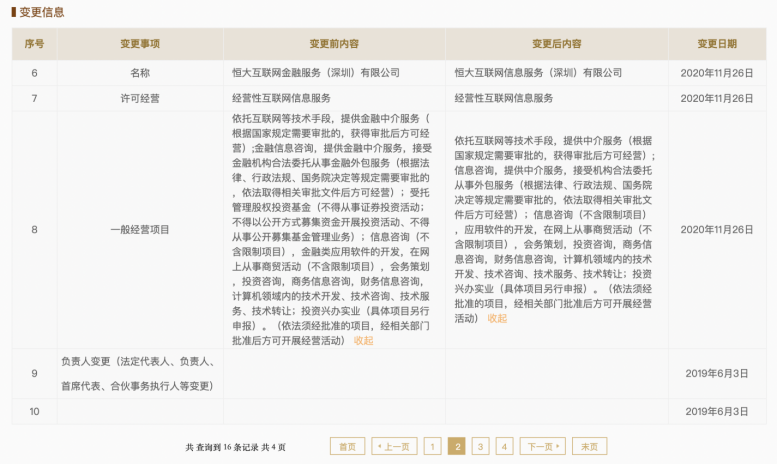The height and width of the screenshot is (465, 777).
Task: Select row number 10 cell
Action: pos(34,411)
